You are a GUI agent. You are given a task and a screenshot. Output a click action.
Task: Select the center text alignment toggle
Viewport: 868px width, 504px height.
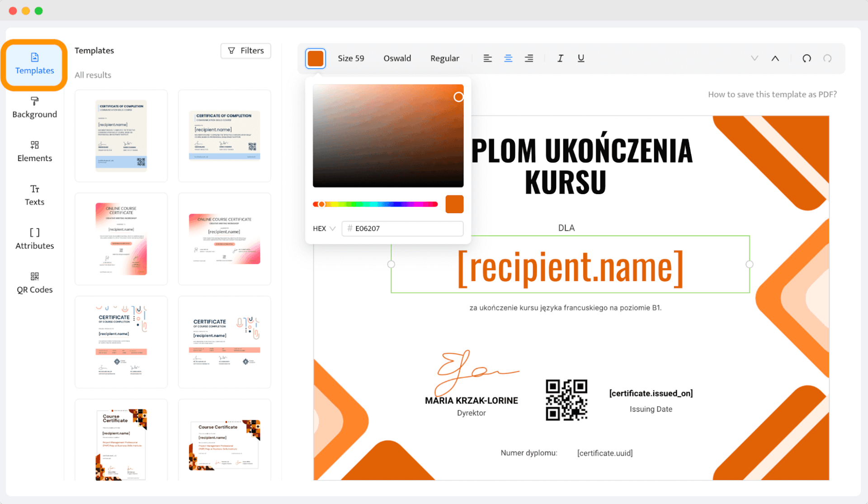pyautogui.click(x=507, y=58)
